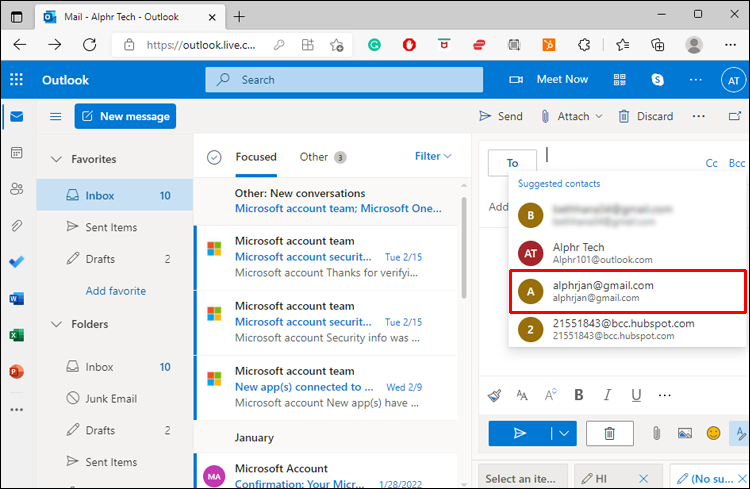Screen dimensions: 750x489
Task: Switch to the Other tab
Action: click(x=322, y=157)
